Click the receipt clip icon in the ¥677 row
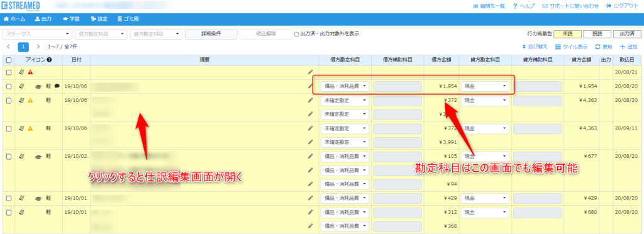The width and height of the screenshot is (644, 234). point(22,157)
